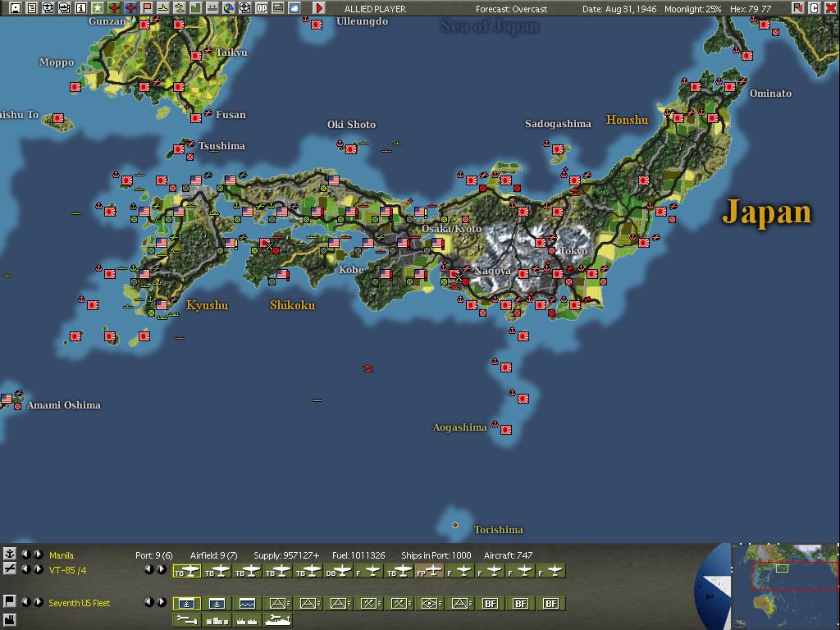Click the 'Aircraft: 747' value
This screenshot has width=840, height=630.
coord(509,555)
